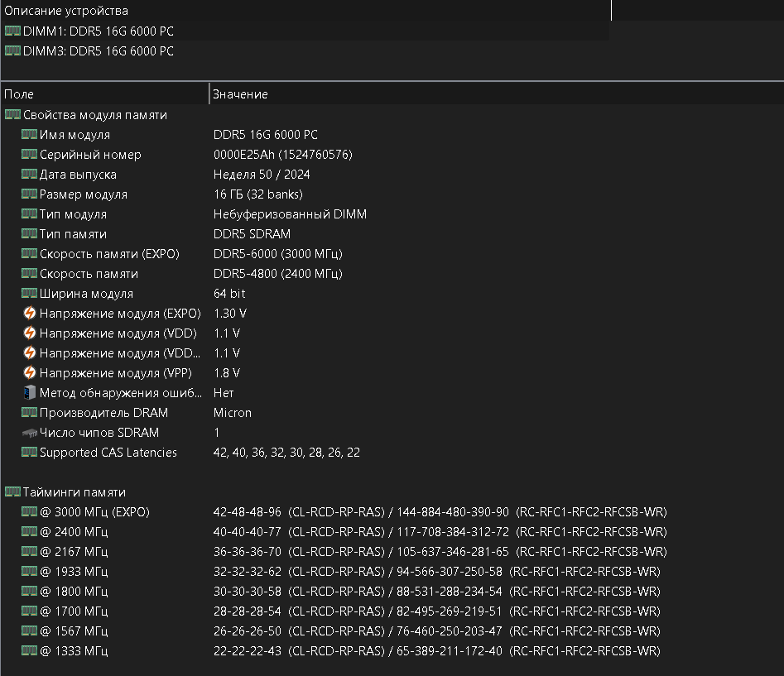Click the DIMM1 memory module icon
The height and width of the screenshot is (676, 784).
12,31
